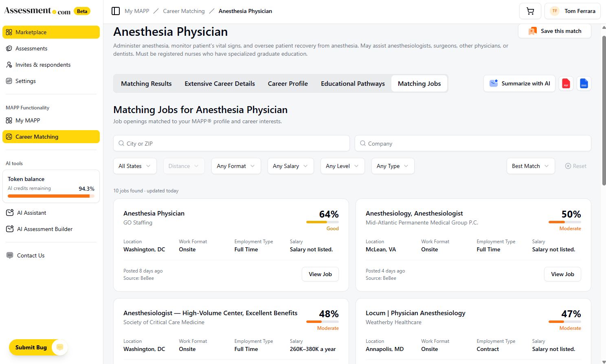606x364 pixels.
Task: Open the chat bubble beside Submit Bug
Action: click(60, 347)
